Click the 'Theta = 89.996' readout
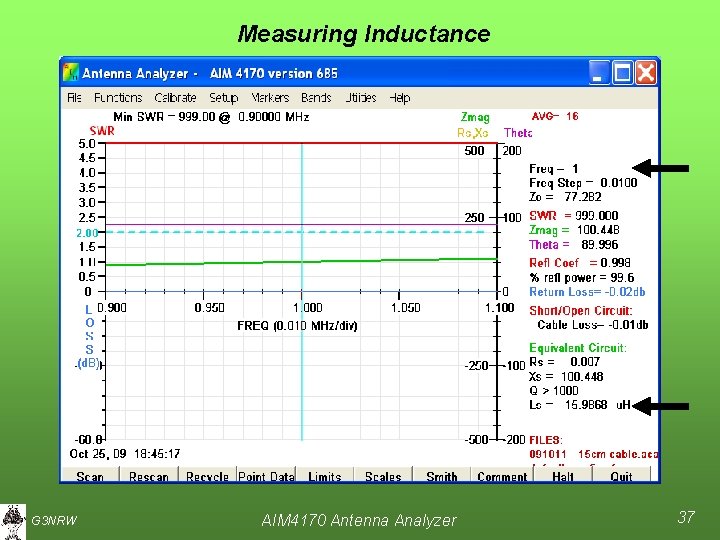The image size is (720, 540). tap(574, 244)
